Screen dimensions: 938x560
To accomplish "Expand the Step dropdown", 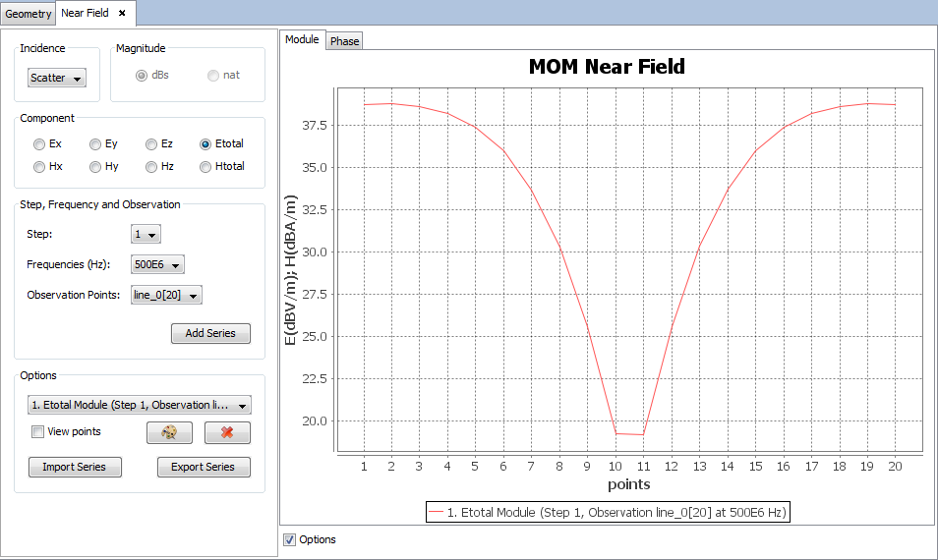I will coord(146,235).
